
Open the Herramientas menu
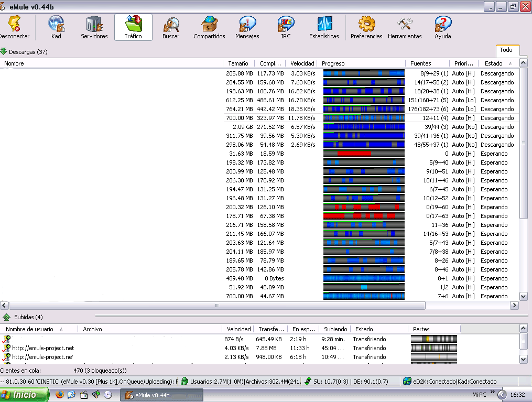[x=405, y=27]
